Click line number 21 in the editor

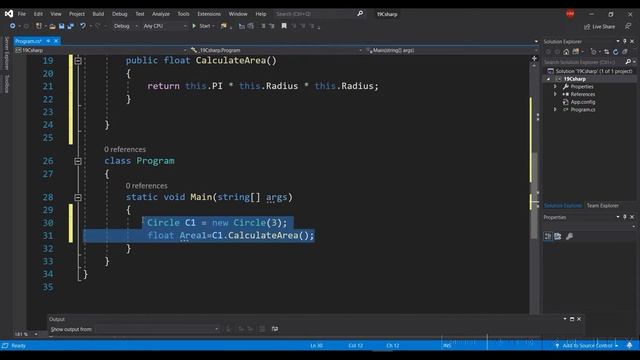(48, 87)
